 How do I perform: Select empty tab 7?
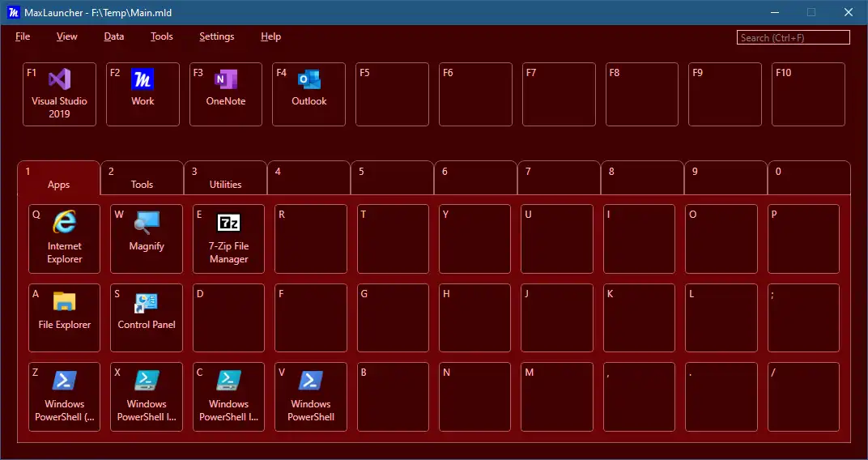tap(560, 177)
